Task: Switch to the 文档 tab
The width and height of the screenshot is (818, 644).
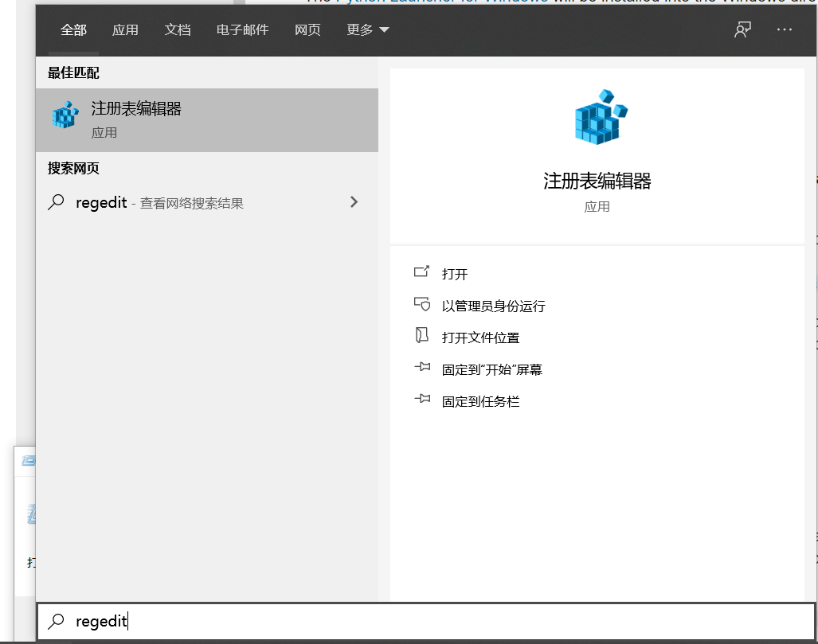Action: click(178, 30)
